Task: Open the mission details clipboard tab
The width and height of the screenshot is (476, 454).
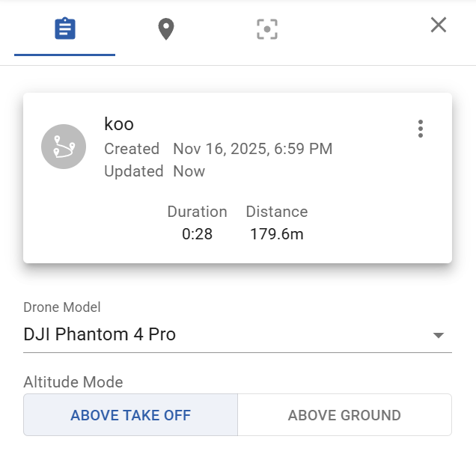Action: tap(65, 30)
